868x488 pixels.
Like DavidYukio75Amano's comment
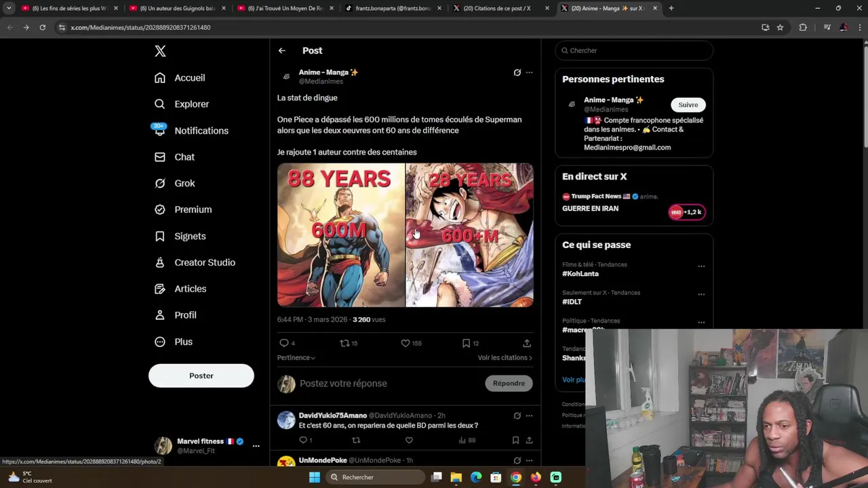tap(409, 441)
